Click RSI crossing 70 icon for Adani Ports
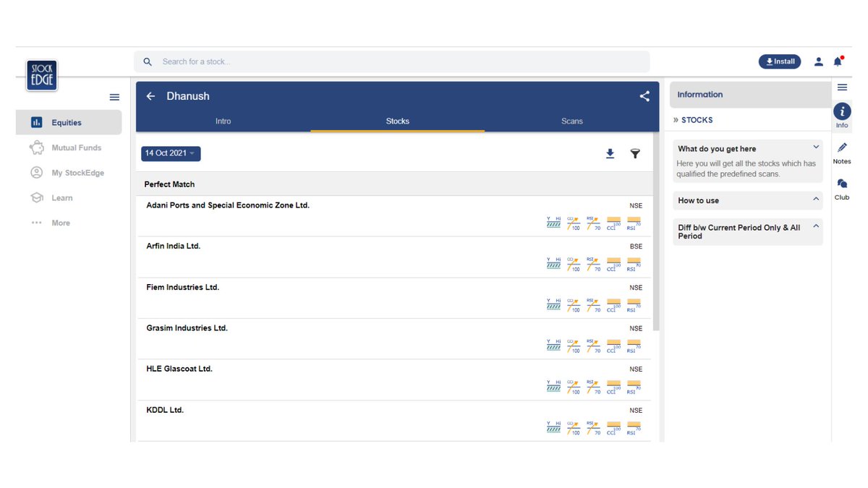Image resolution: width=868 pixels, height=488 pixels. click(x=593, y=223)
